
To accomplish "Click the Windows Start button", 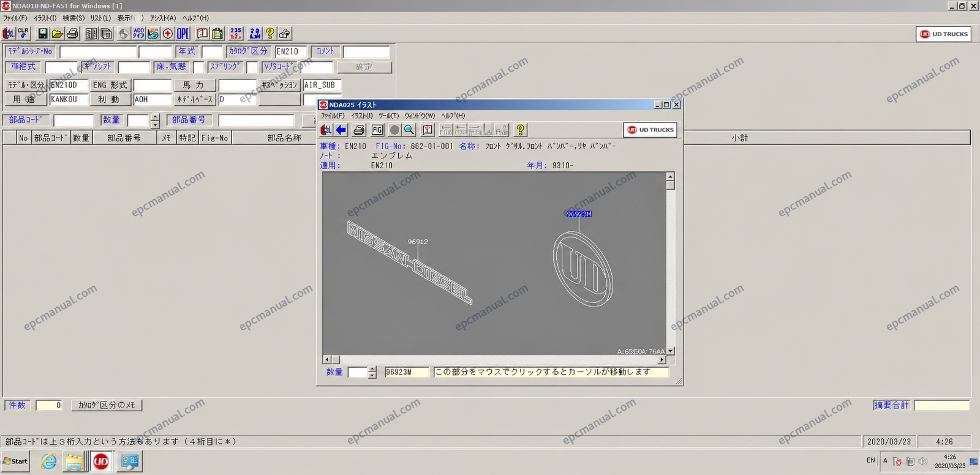I will click(x=15, y=462).
